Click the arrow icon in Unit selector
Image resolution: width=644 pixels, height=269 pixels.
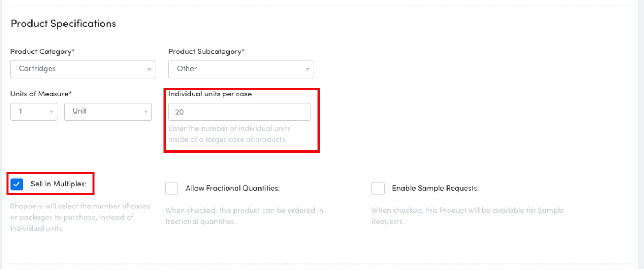click(x=146, y=112)
